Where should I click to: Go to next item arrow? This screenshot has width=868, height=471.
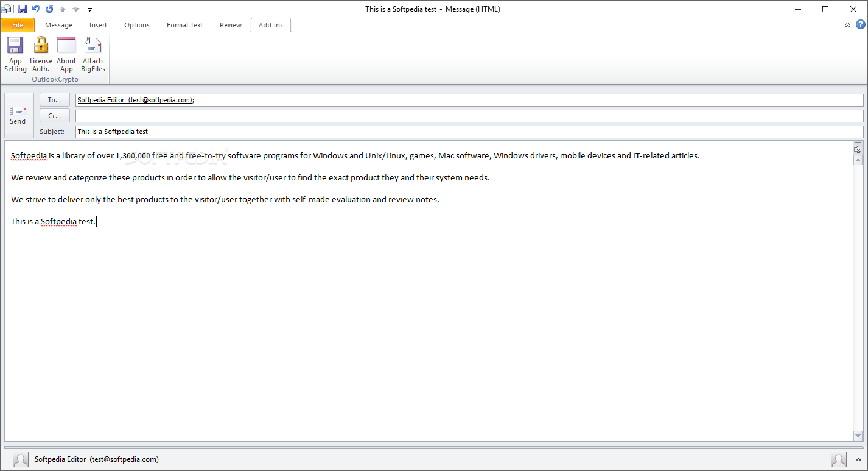coord(75,9)
